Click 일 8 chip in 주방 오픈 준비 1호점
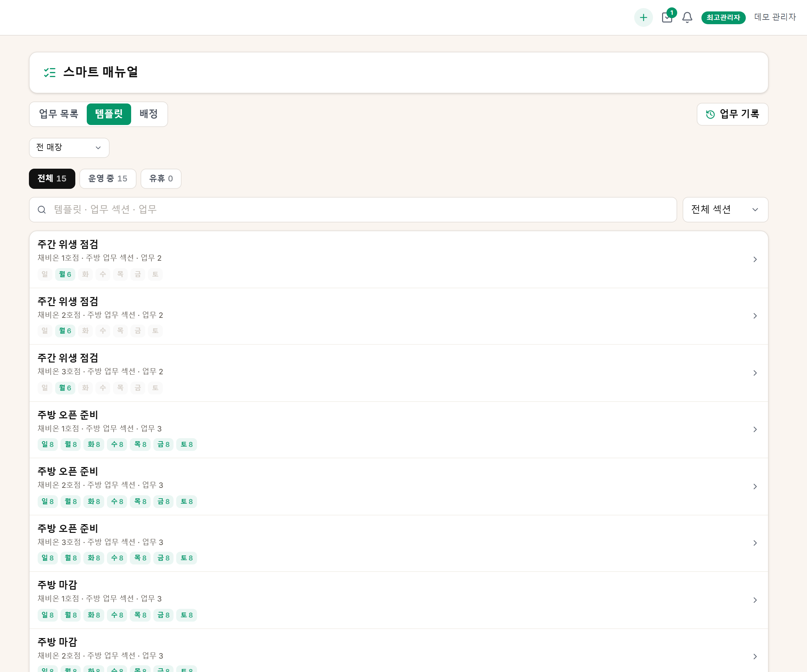The width and height of the screenshot is (807, 672). tap(48, 444)
